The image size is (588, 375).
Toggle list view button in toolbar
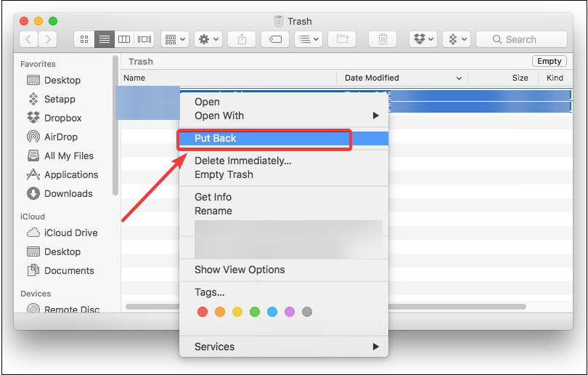(x=105, y=39)
